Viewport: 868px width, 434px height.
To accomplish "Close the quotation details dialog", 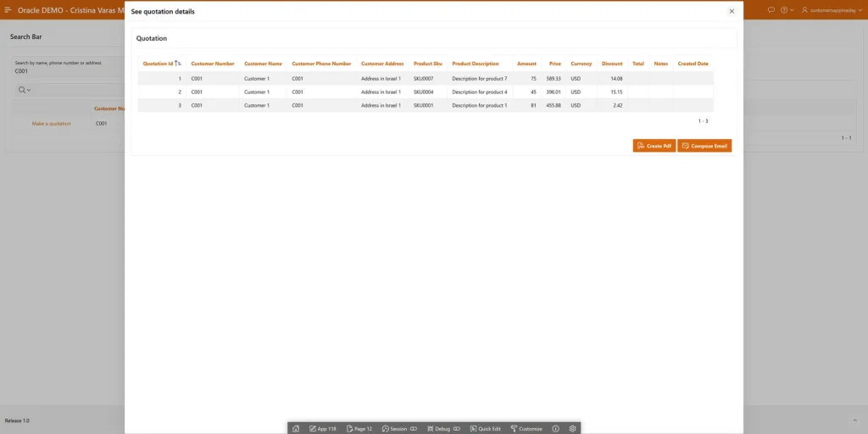I will (x=732, y=11).
